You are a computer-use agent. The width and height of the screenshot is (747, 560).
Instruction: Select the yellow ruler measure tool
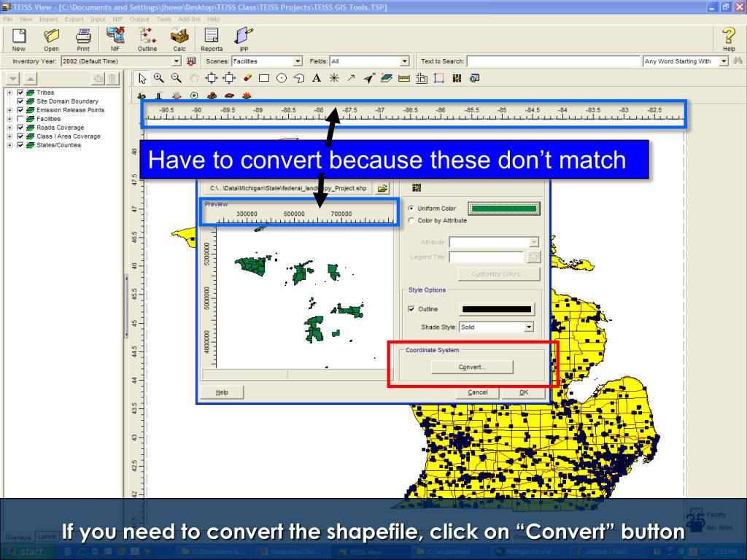404,79
